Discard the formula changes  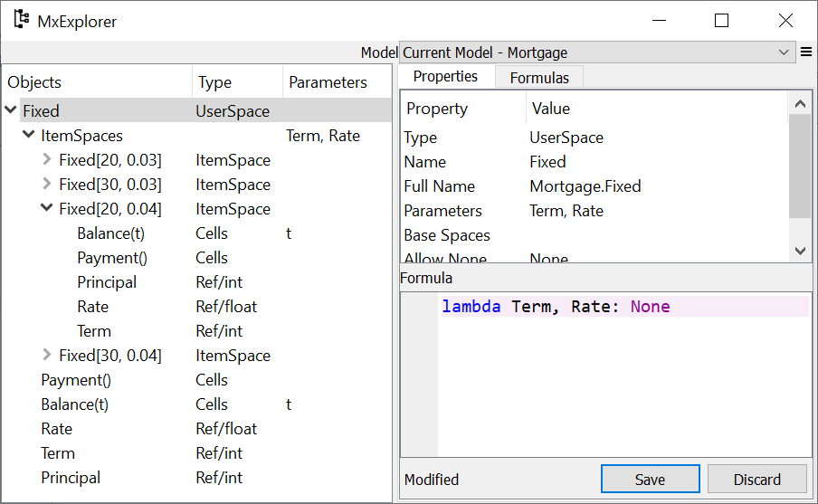(756, 480)
